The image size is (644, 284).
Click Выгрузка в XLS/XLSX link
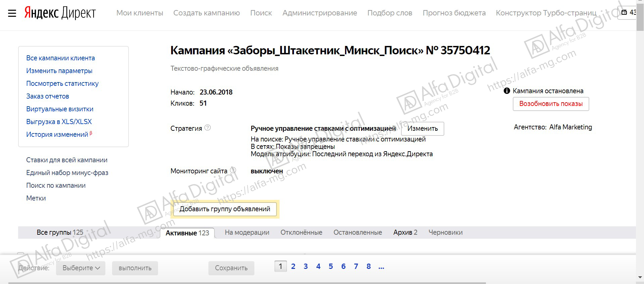click(x=59, y=122)
